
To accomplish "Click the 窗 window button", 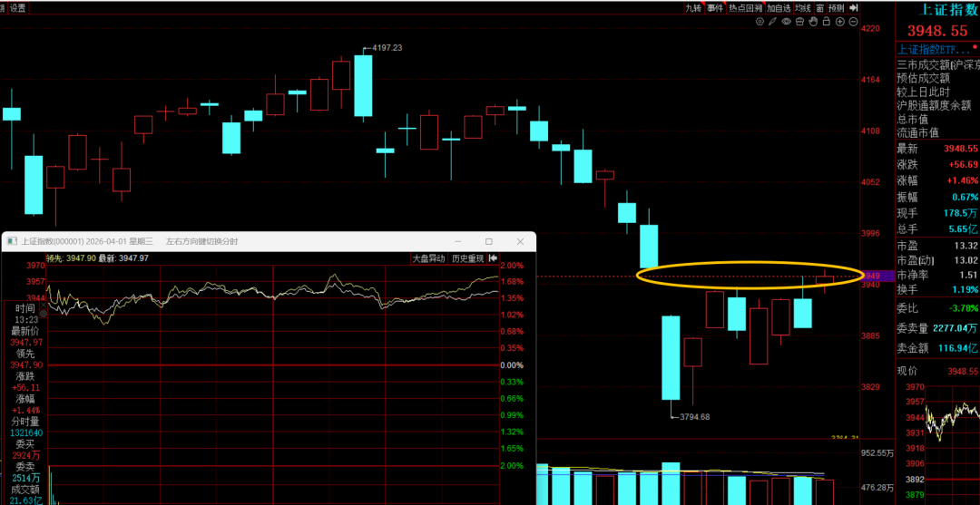I will (820, 8).
